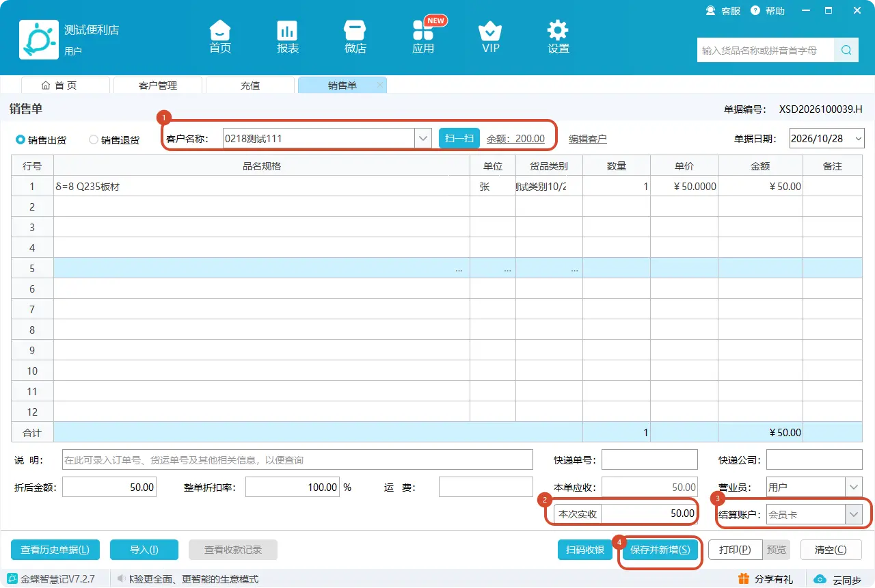
Task: Click the 打印(P) button
Action: tap(736, 549)
